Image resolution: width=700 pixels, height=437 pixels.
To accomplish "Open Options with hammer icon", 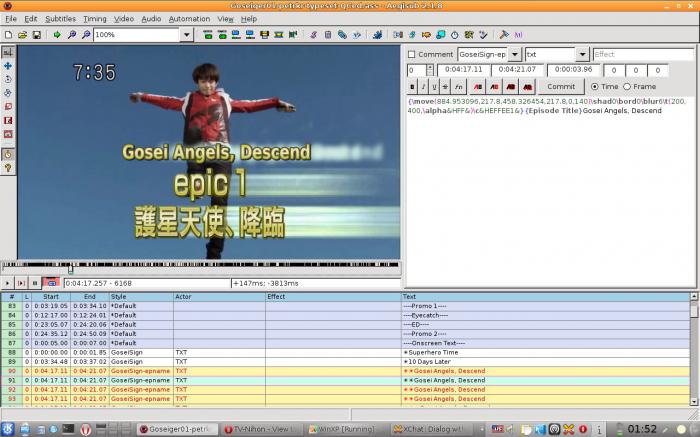I will [x=504, y=34].
